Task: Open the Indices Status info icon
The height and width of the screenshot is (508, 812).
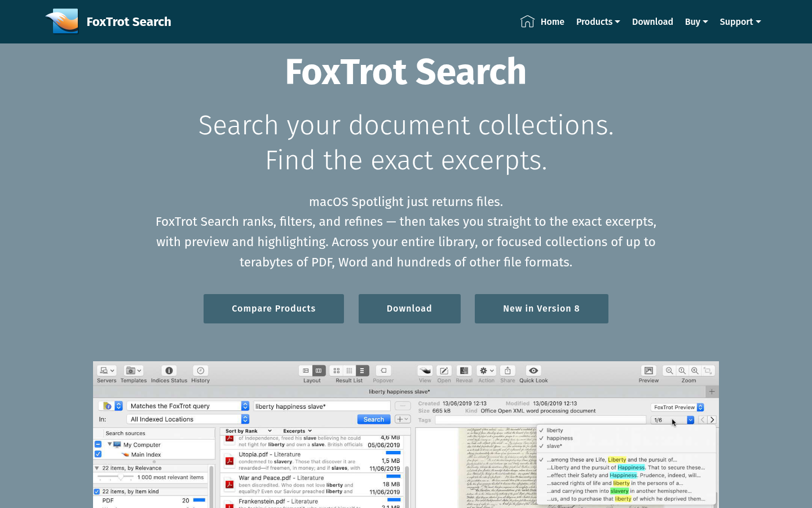Action: (x=169, y=371)
